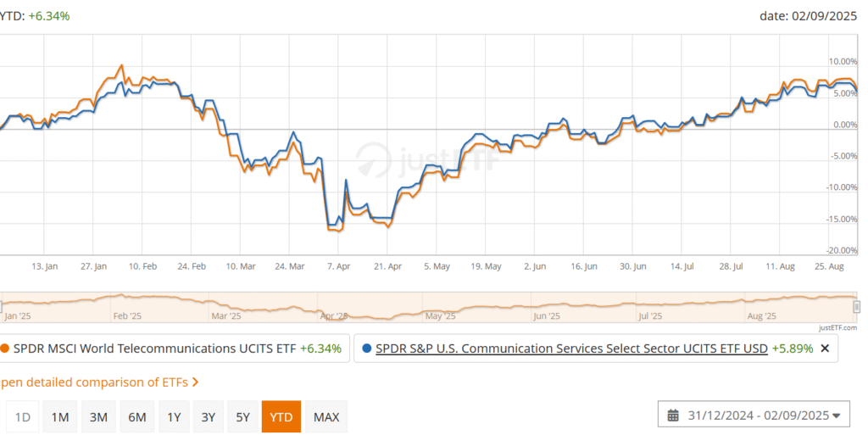This screenshot has height=435, width=868.
Task: Click the +5.89% return value
Action: tap(793, 349)
